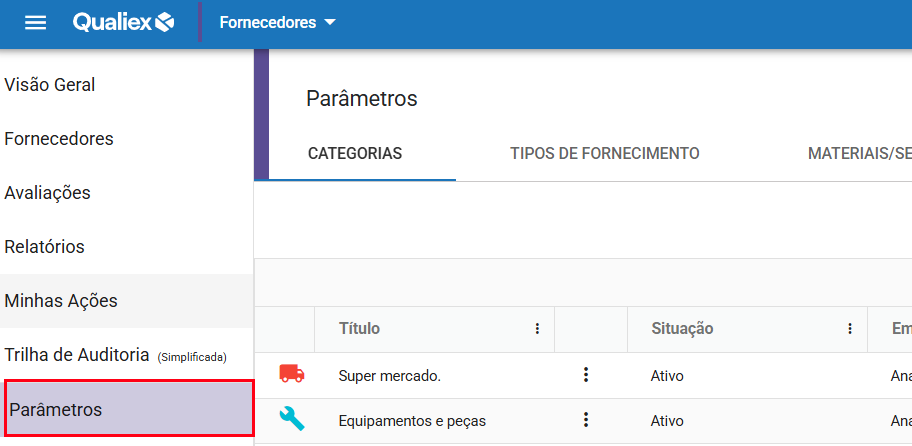Open the Materiais/Serviços tab

coord(859,154)
